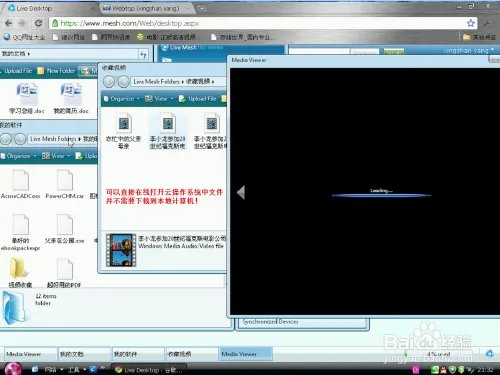Open the other bookmarks folder
Viewport: 500px width, 375px height.
click(480, 37)
